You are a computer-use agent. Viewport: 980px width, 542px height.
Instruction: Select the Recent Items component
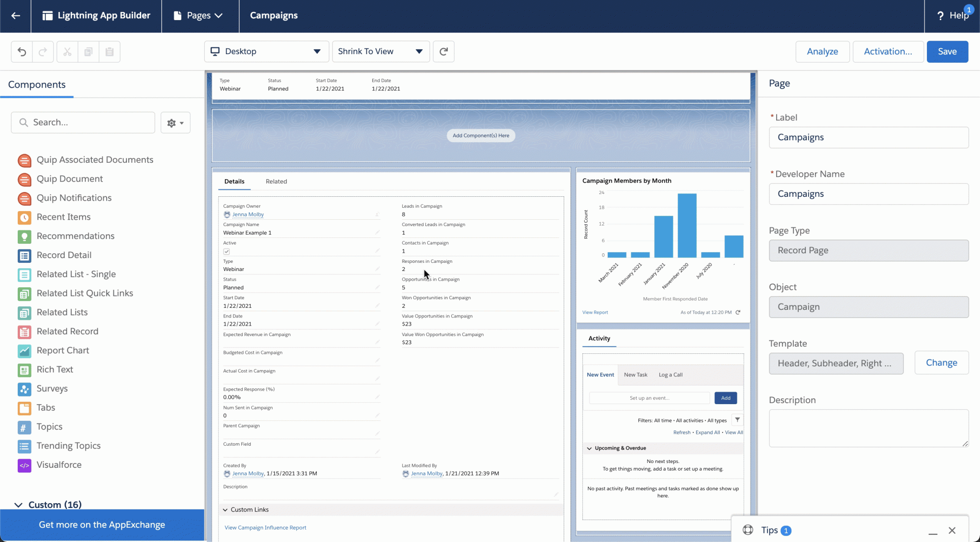tap(64, 217)
